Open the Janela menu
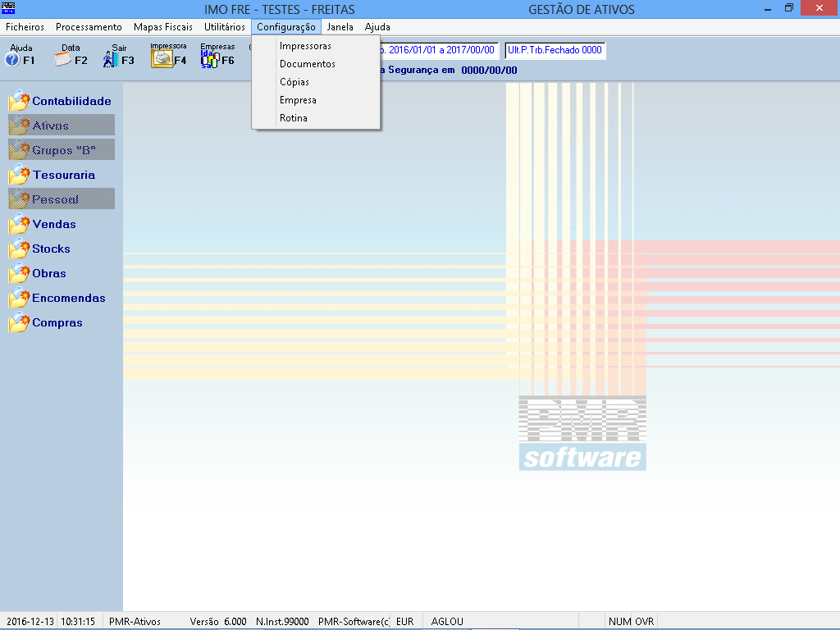The image size is (840, 630). pyautogui.click(x=340, y=27)
